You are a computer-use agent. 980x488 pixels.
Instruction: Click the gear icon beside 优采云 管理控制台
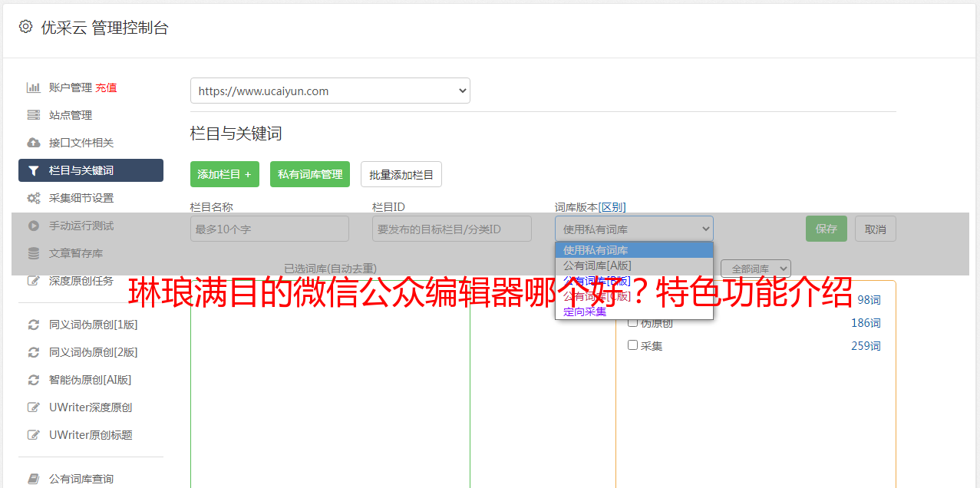click(x=25, y=27)
